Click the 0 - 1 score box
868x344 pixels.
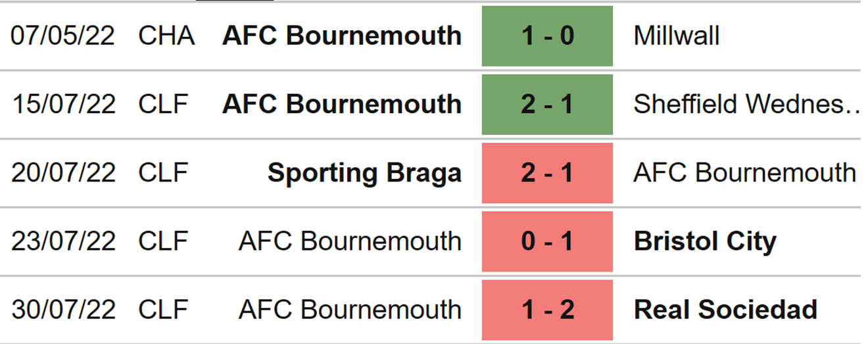click(547, 241)
